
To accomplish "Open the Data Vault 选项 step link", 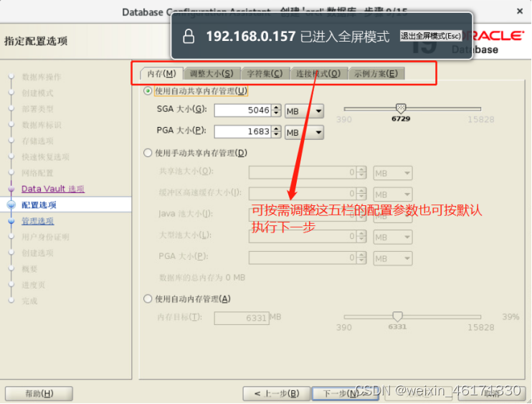I will click(53, 189).
